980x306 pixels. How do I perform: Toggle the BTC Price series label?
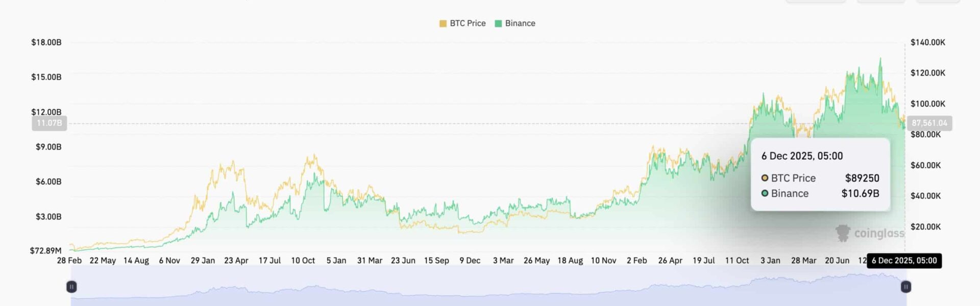click(x=468, y=23)
